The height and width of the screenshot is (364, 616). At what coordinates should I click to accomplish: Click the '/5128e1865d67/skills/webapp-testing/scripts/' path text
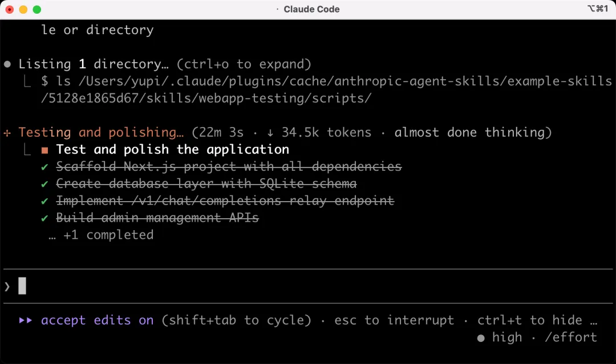click(206, 98)
